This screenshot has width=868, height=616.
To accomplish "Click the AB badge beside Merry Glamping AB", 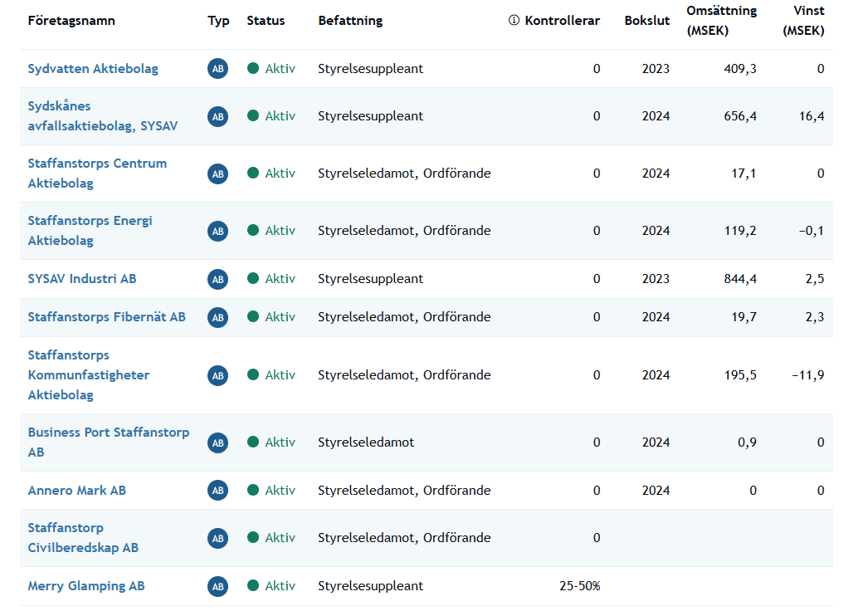I will pyautogui.click(x=217, y=586).
